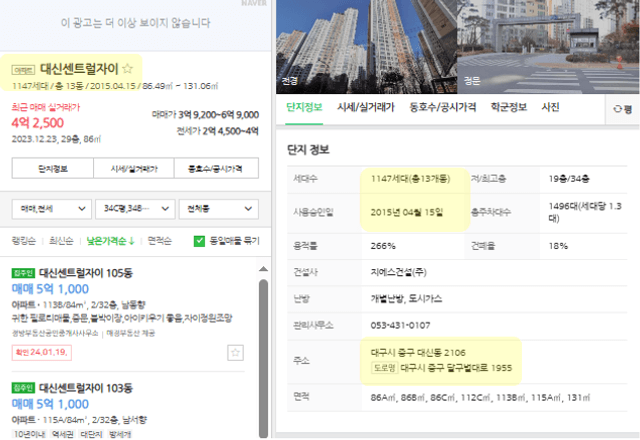Click the 확인 24.01.19. confirmation badge
This screenshot has width=640, height=440.
tap(42, 352)
